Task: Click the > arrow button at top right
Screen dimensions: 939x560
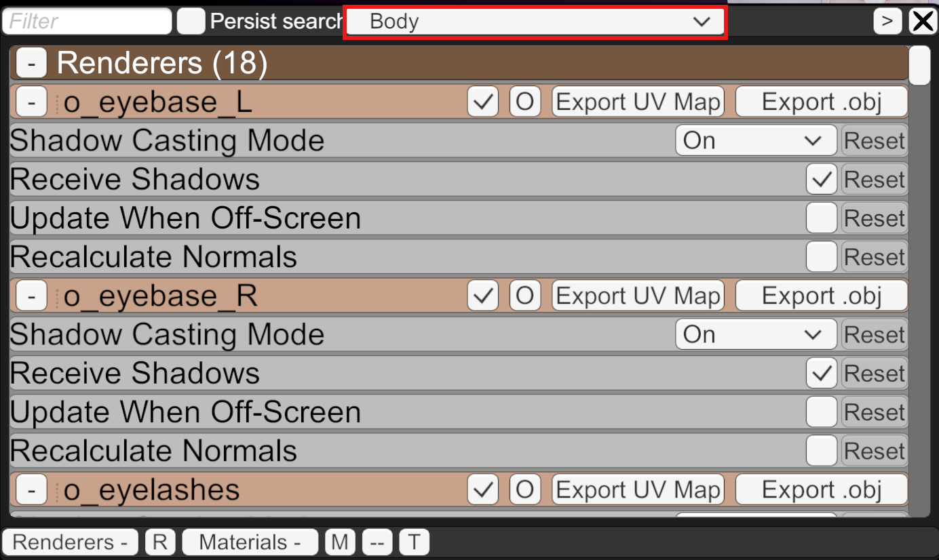Action: coord(887,22)
